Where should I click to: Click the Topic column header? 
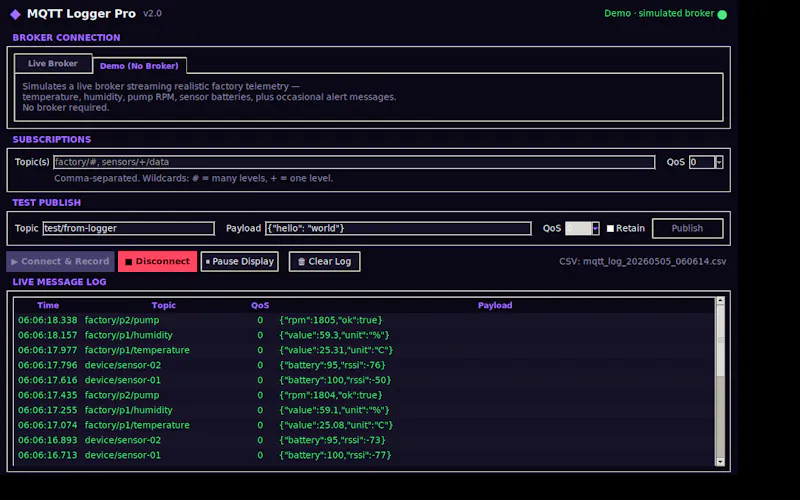pyautogui.click(x=163, y=305)
